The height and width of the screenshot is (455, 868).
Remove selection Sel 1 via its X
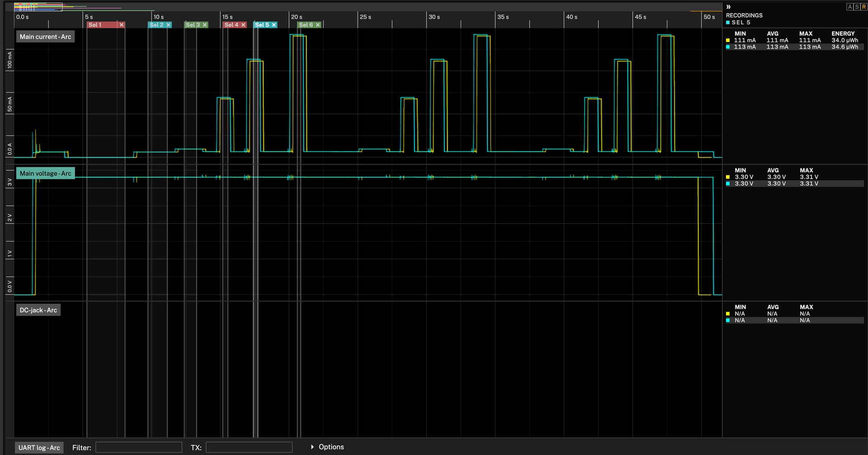[121, 25]
